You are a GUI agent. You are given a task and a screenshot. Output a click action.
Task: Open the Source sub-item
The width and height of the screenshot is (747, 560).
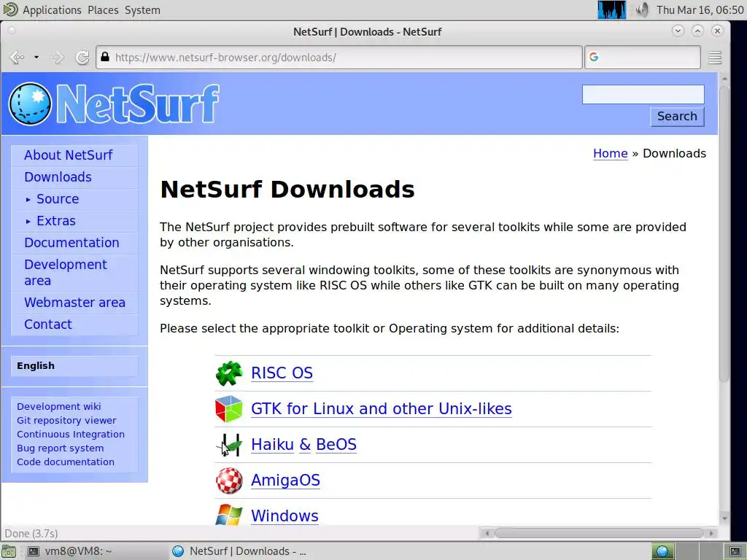coord(58,199)
